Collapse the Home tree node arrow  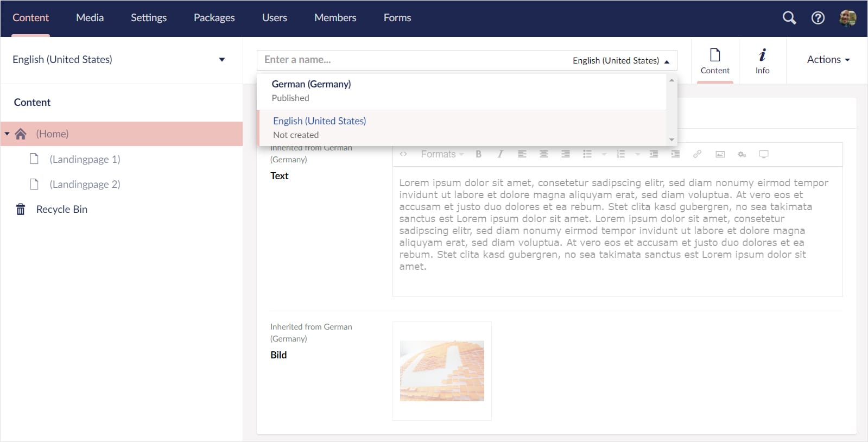click(7, 134)
